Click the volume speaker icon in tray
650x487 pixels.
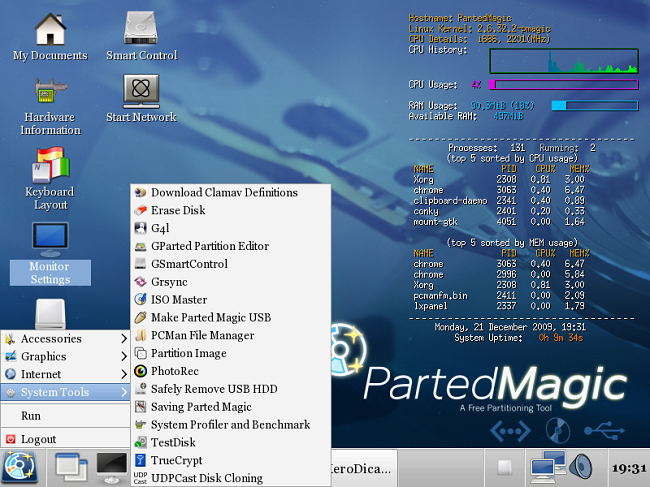tap(581, 467)
